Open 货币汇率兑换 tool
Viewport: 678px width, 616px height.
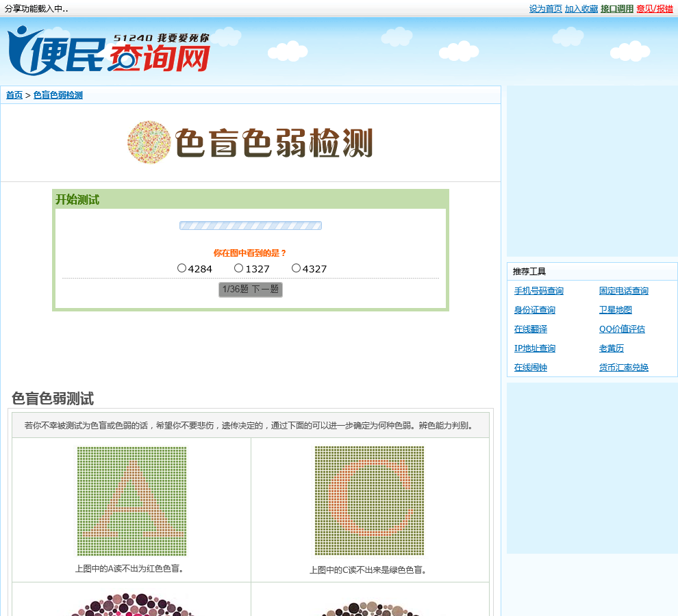coord(623,368)
